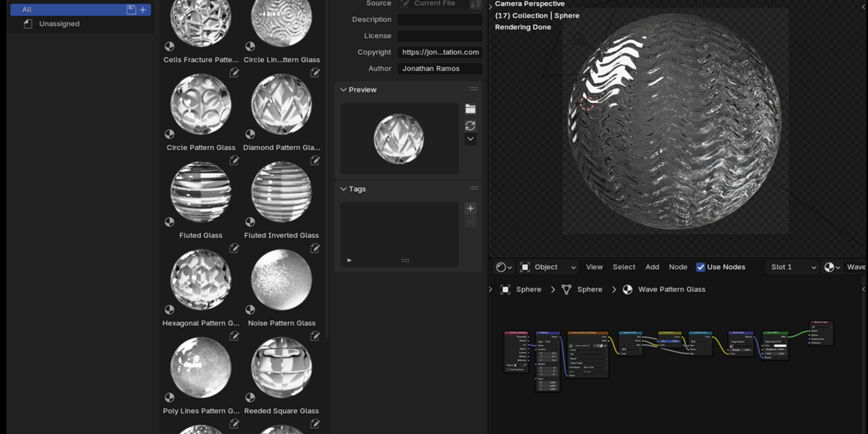The width and height of the screenshot is (868, 434).
Task: Select the Hexagonal Pattern Glass asset thumbnail
Action: pyautogui.click(x=201, y=281)
